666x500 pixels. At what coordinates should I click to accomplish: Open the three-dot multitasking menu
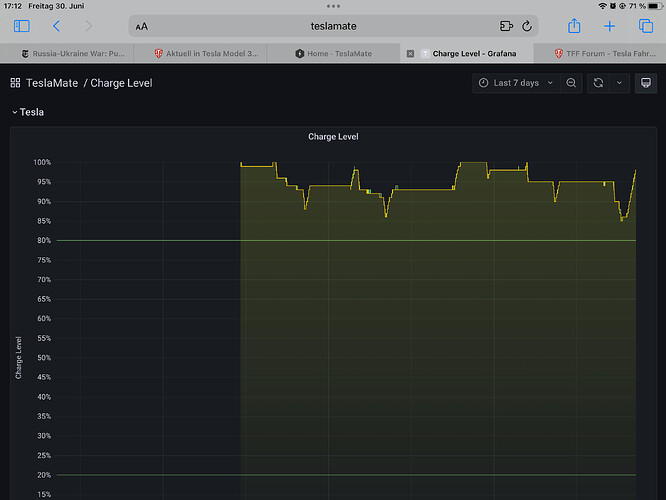[x=333, y=6]
